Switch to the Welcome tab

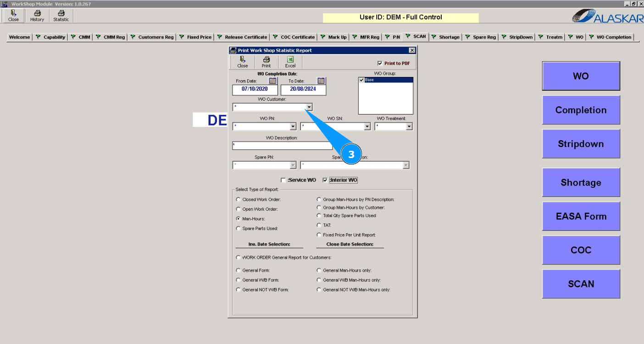tap(20, 37)
